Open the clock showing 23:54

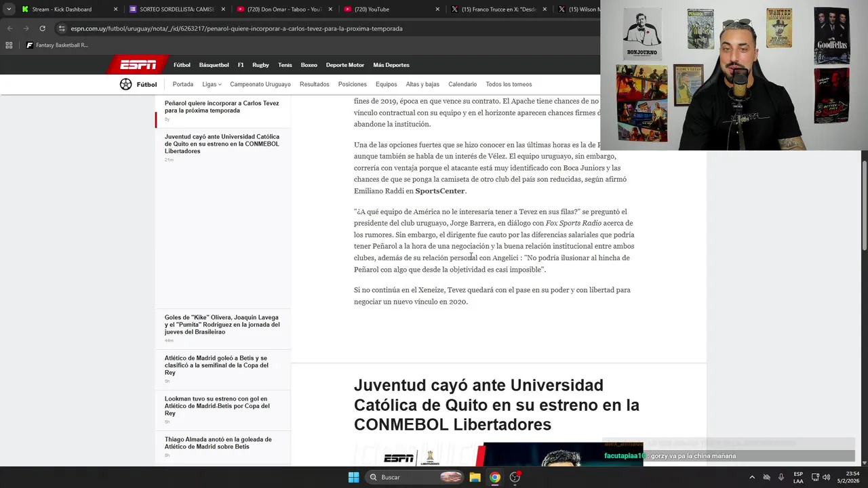point(848,477)
